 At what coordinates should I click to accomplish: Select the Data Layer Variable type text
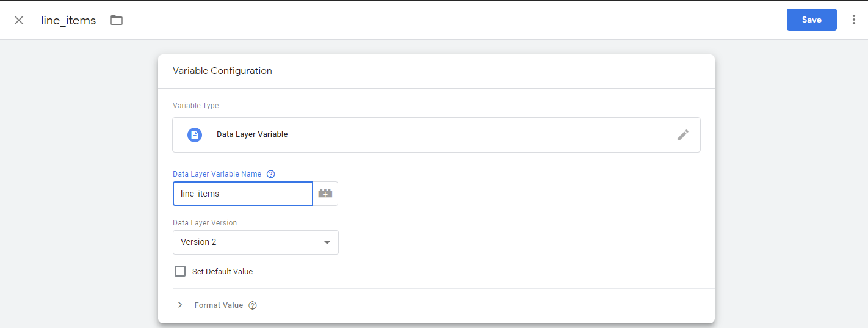click(x=252, y=134)
